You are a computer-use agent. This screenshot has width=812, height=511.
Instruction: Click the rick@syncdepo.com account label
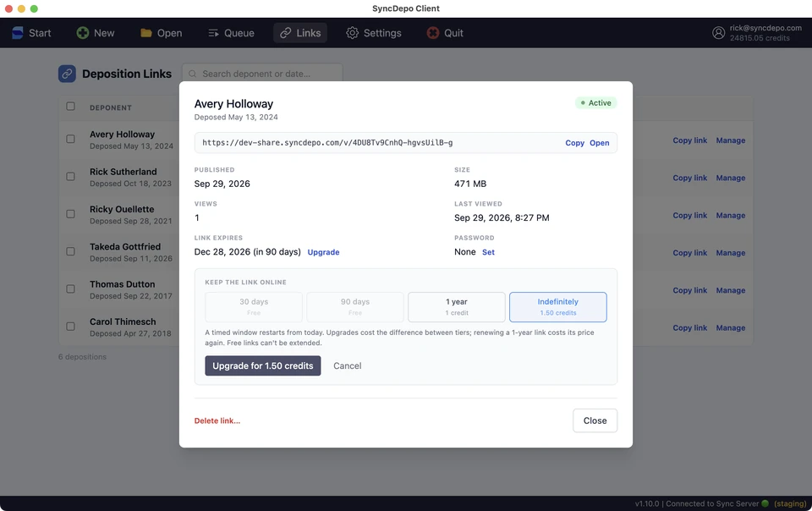coord(765,28)
